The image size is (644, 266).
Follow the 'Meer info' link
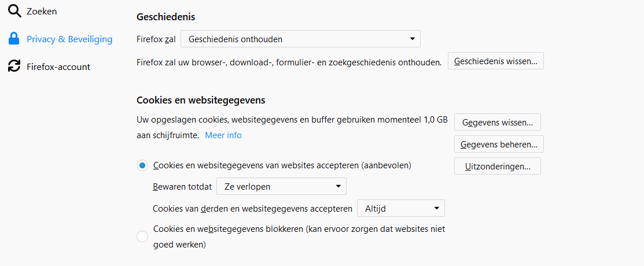(223, 135)
